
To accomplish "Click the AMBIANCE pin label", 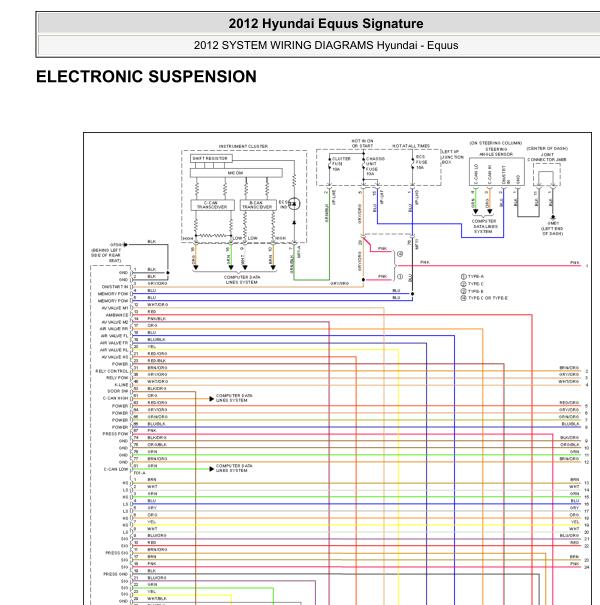I will pyautogui.click(x=117, y=315).
